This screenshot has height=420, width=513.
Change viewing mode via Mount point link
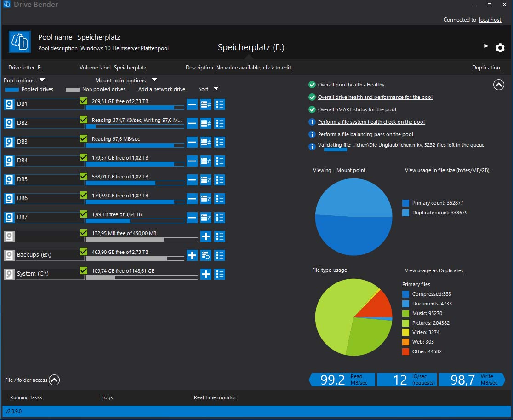coord(351,170)
